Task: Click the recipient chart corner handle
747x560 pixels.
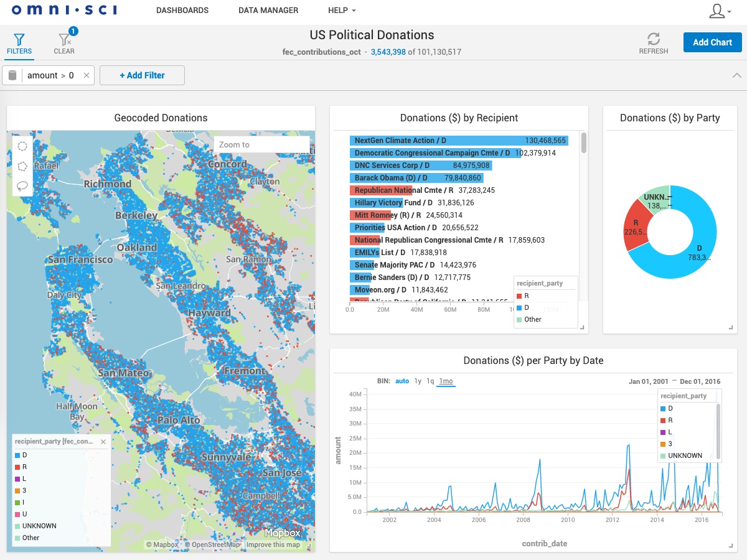Action: [x=582, y=327]
